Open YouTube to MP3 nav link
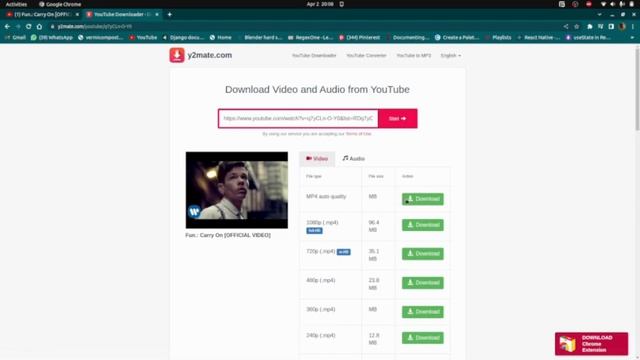 point(413,56)
